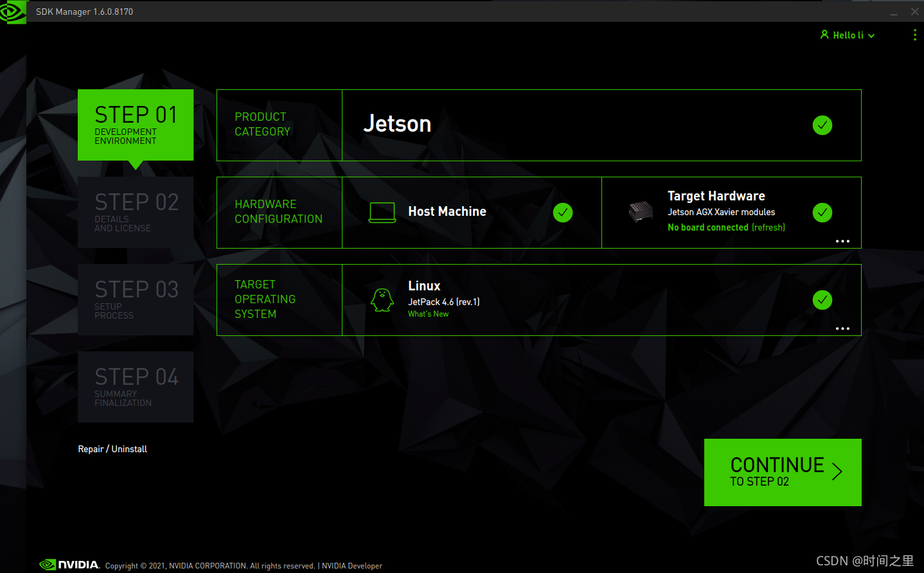Viewport: 924px width, 573px height.
Task: Click the NVIDIA logo in the footer
Action: tap(69, 565)
